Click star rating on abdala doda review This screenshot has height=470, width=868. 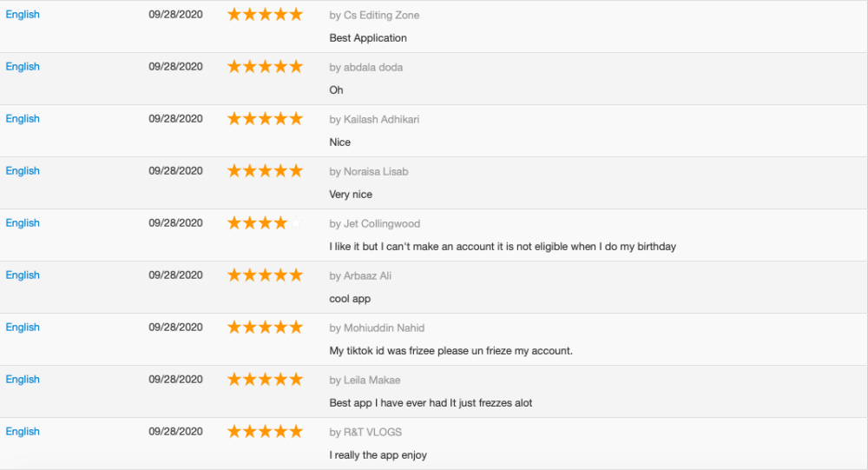point(265,67)
